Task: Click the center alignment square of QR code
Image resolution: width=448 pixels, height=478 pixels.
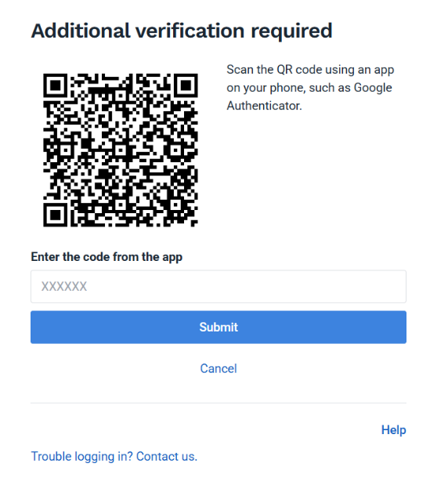Action: click(x=121, y=150)
